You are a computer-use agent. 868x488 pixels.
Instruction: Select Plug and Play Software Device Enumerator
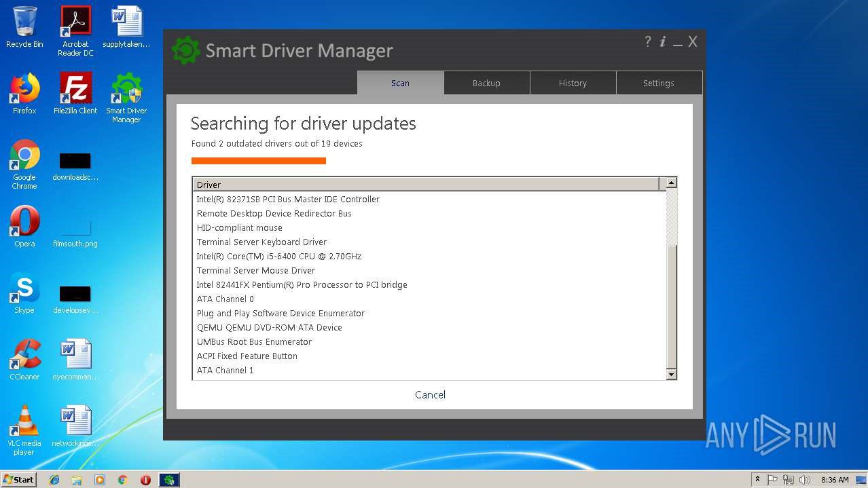click(x=429, y=313)
